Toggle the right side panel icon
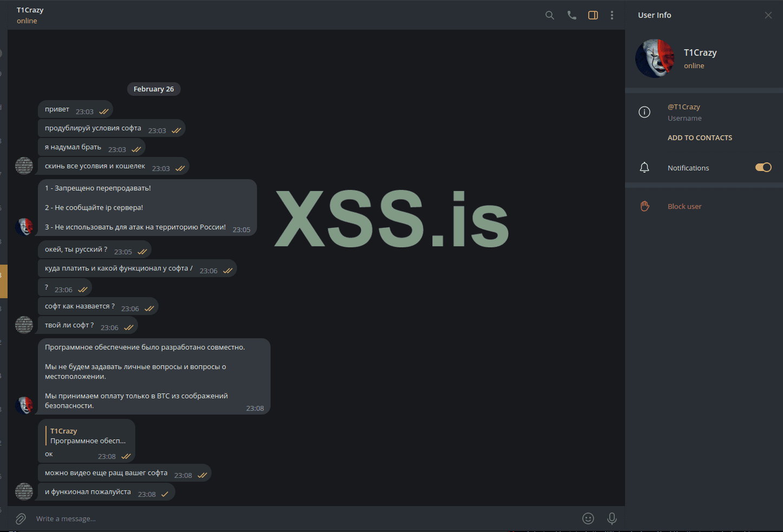Screen dimensions: 783x532 (593, 15)
